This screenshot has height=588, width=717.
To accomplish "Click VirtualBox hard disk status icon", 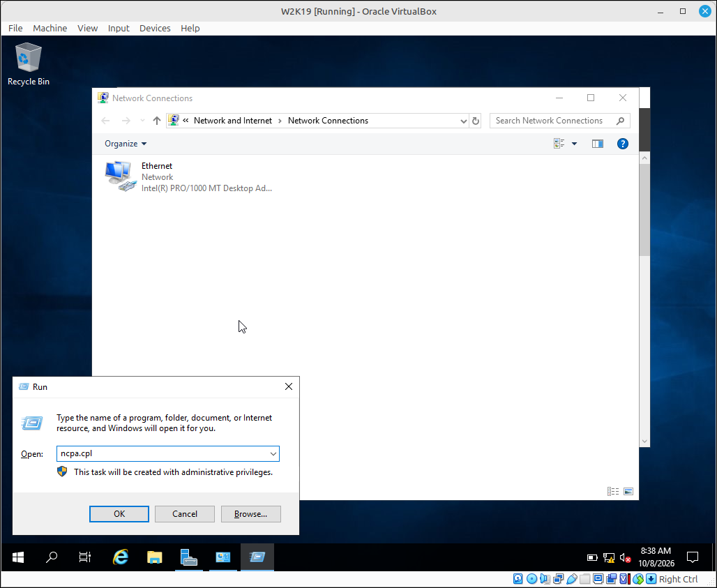I will tap(518, 579).
